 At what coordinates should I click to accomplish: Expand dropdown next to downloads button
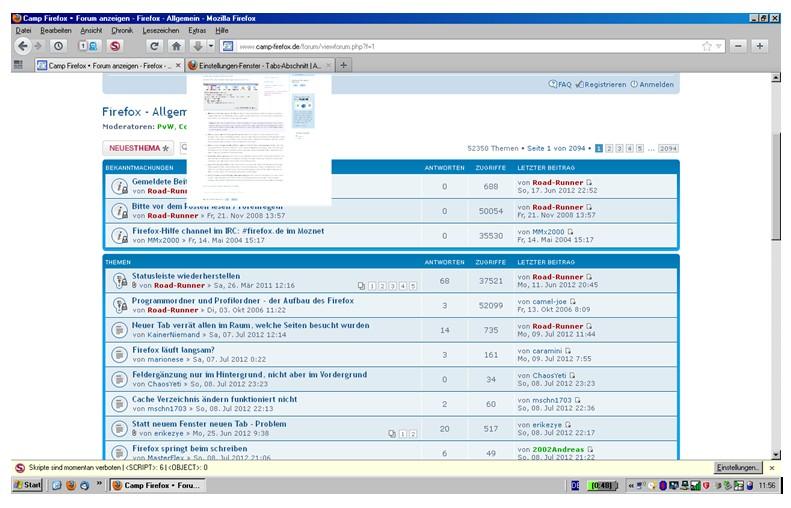[211, 46]
